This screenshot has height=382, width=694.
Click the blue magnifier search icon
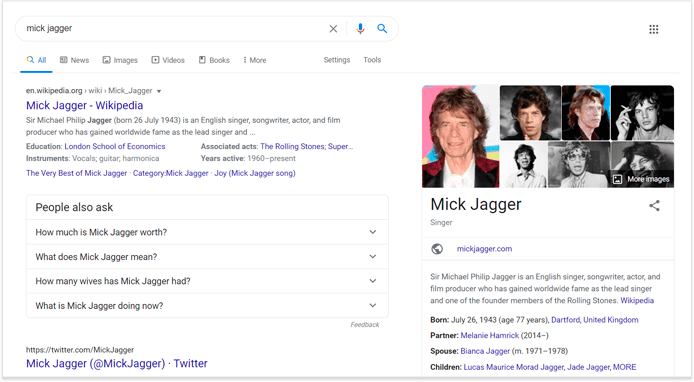[x=382, y=29]
